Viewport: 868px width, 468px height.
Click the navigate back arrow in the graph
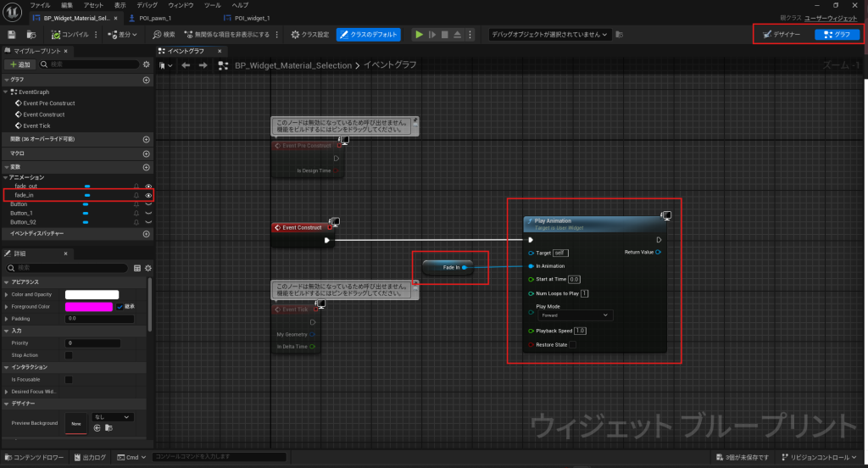[x=186, y=65]
